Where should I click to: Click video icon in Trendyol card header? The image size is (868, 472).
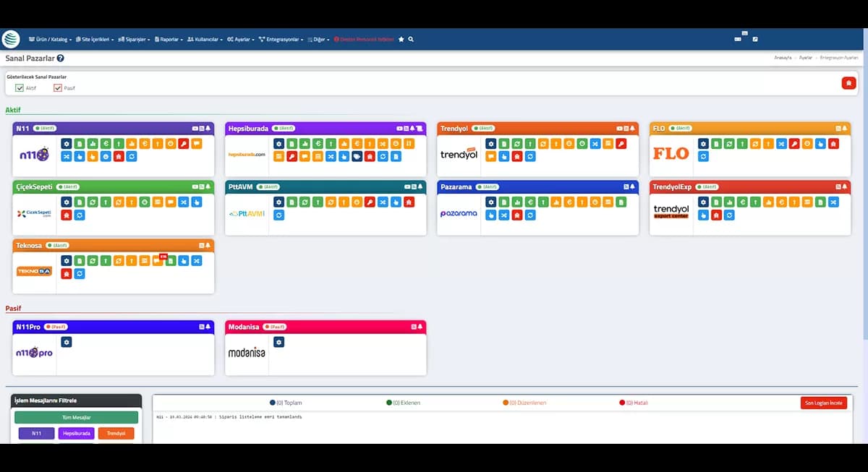(x=619, y=128)
